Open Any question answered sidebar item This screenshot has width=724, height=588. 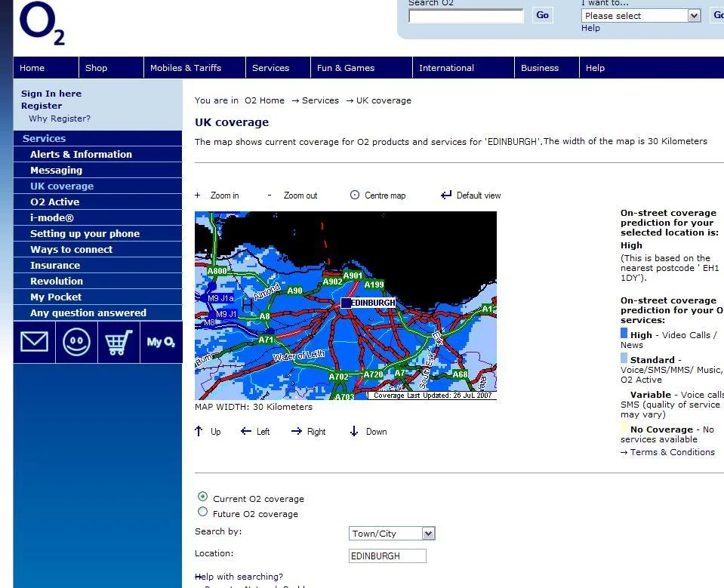click(98, 313)
